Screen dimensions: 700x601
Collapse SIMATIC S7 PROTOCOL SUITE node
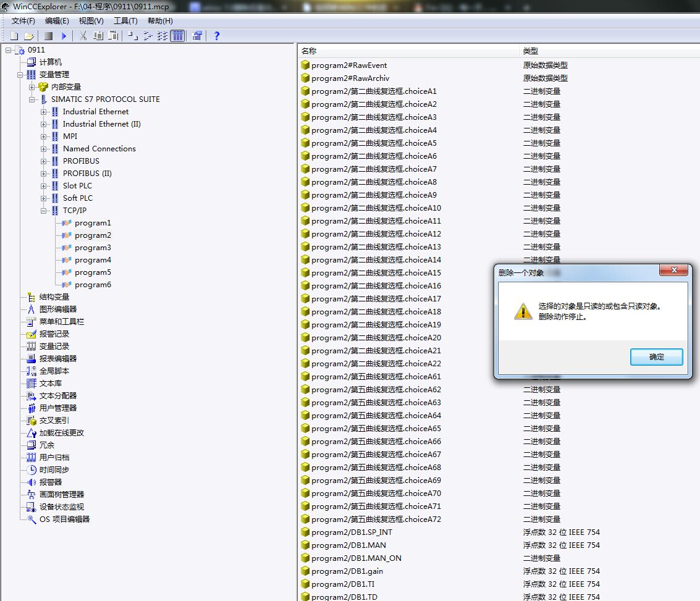point(32,99)
